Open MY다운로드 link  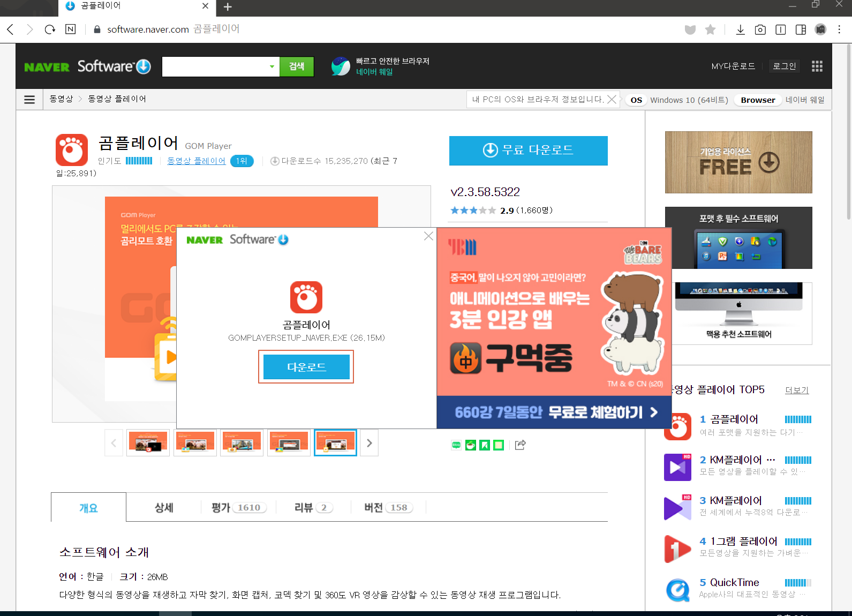[x=733, y=66]
